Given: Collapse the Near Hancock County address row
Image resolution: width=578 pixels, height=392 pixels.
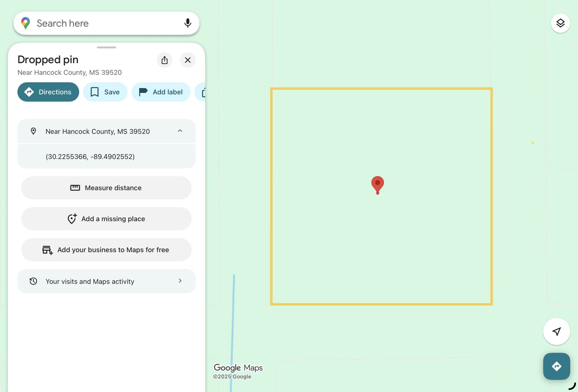Looking at the screenshot, I should click(x=180, y=131).
